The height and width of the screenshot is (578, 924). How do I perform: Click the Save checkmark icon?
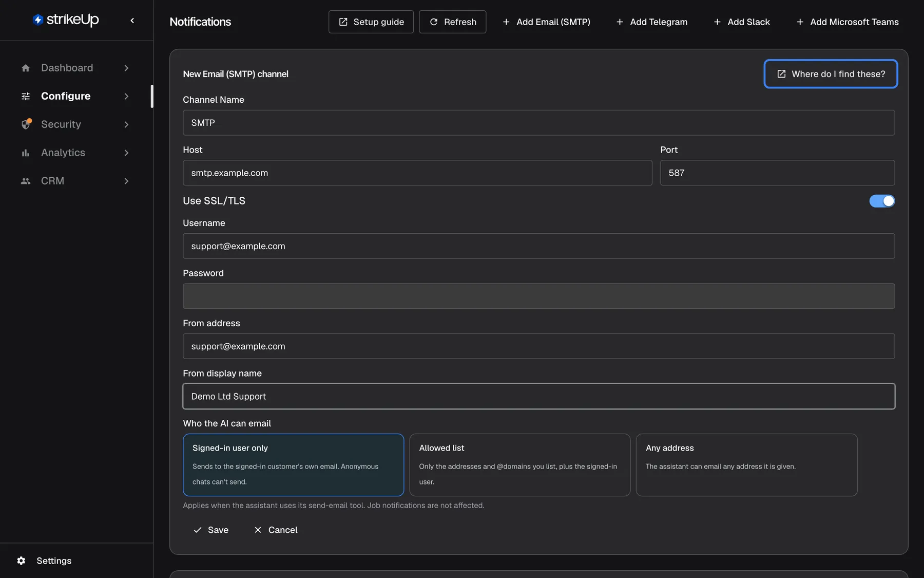[x=198, y=530]
